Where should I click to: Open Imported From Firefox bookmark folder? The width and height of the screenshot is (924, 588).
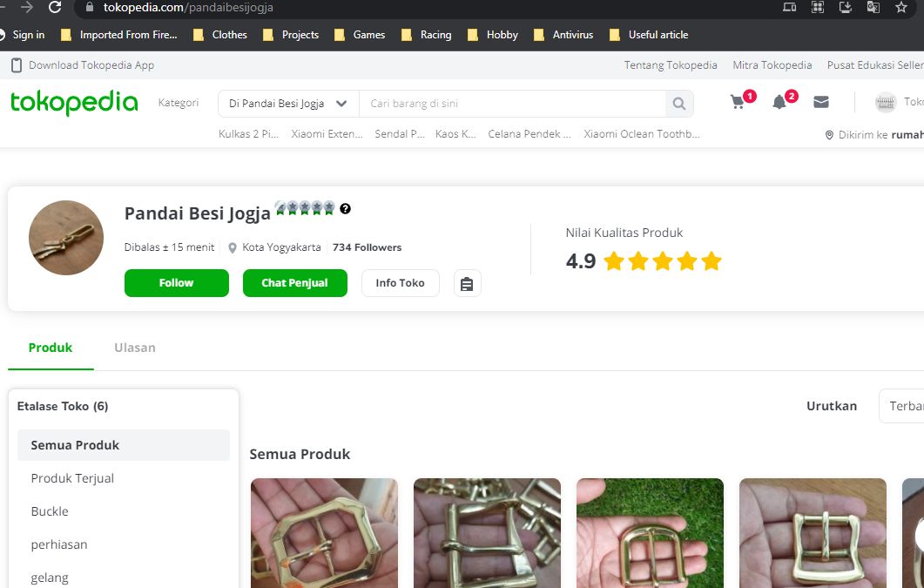[118, 35]
